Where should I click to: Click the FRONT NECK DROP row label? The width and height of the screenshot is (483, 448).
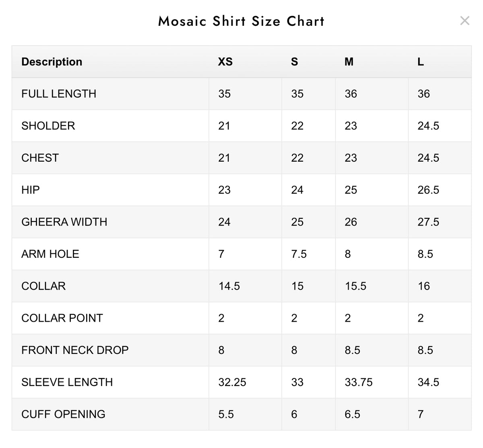pyautogui.click(x=75, y=350)
